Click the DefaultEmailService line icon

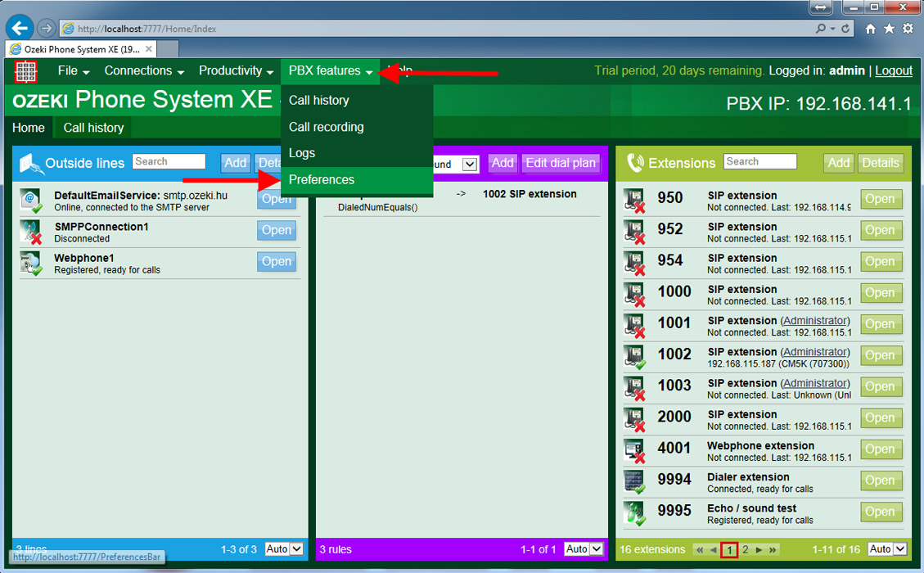click(x=30, y=201)
